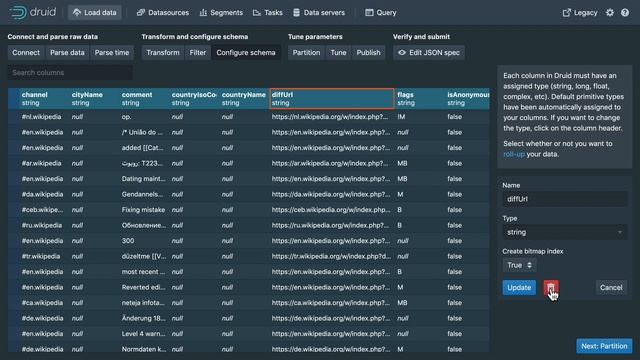This screenshot has width=640, height=360.
Task: Delete the column with trash icon
Action: tap(551, 288)
